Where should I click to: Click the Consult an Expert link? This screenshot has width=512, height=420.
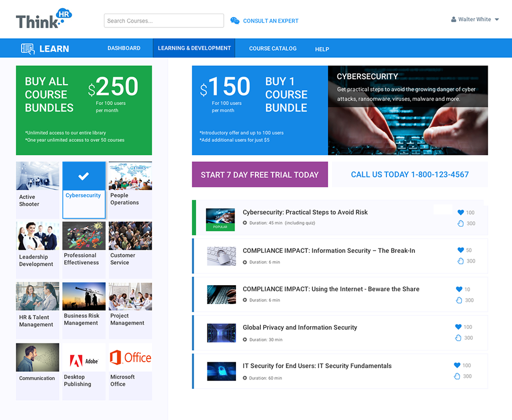(x=271, y=21)
